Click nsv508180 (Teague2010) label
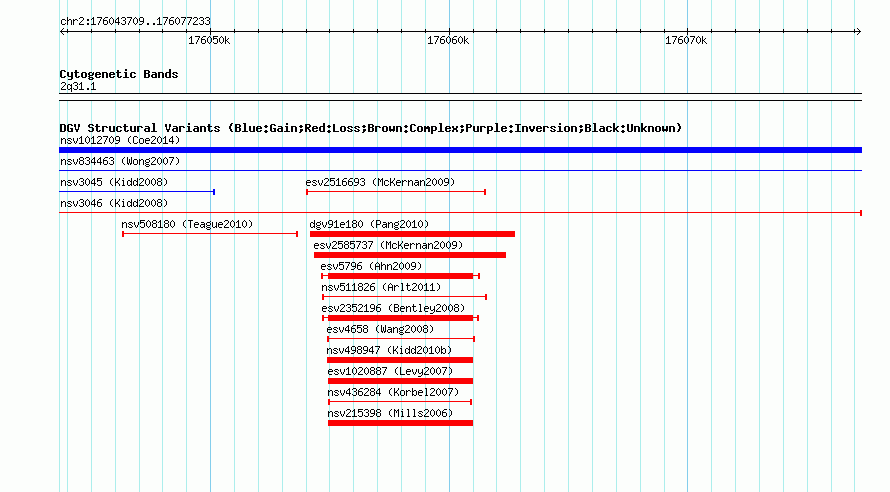 tap(187, 224)
